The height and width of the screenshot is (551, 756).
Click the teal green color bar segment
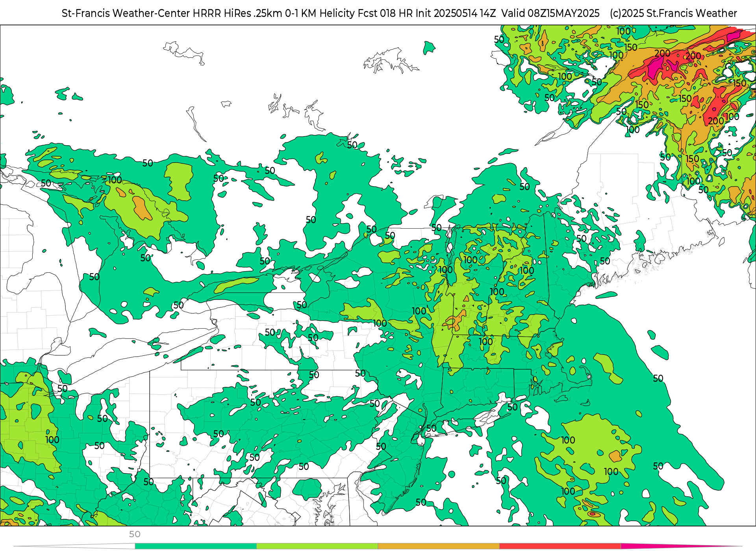click(196, 546)
